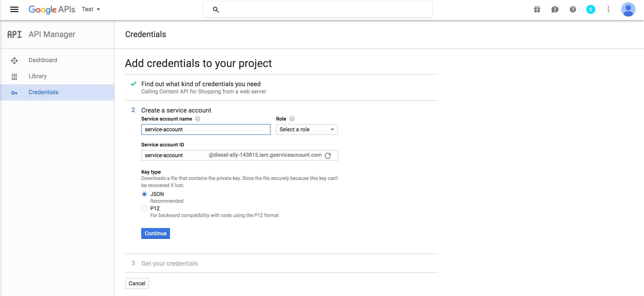The height and width of the screenshot is (296, 644).
Task: Open the Library section icon
Action: 14,76
